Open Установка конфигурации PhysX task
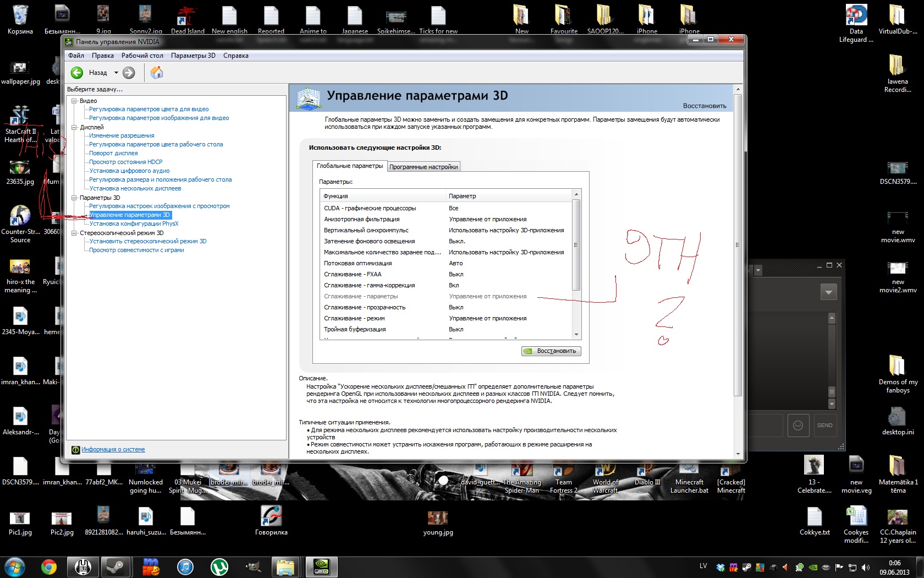Image resolution: width=924 pixels, height=578 pixels. 134,223
